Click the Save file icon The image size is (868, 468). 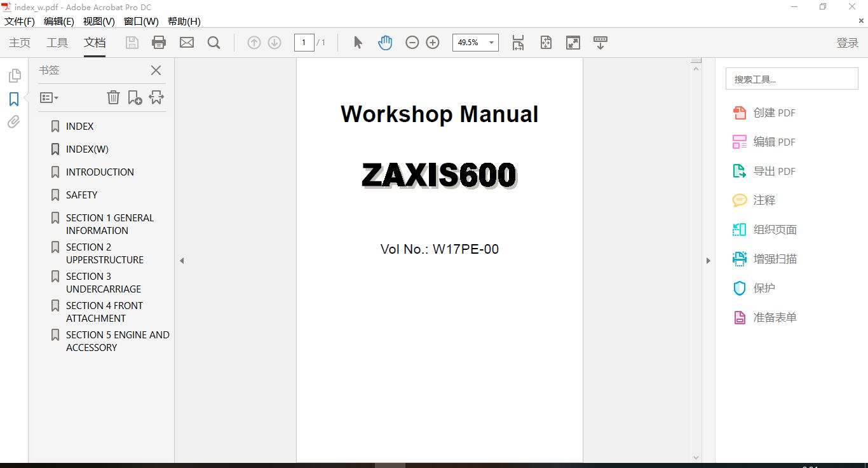click(132, 43)
